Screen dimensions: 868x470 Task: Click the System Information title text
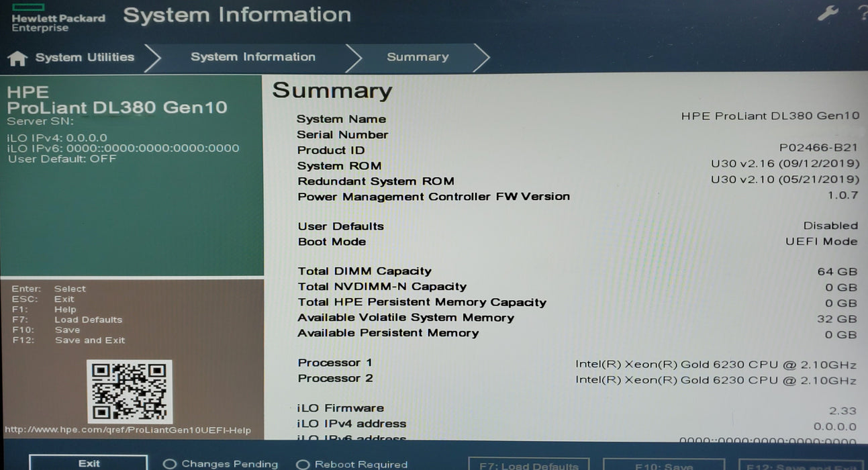(237, 15)
